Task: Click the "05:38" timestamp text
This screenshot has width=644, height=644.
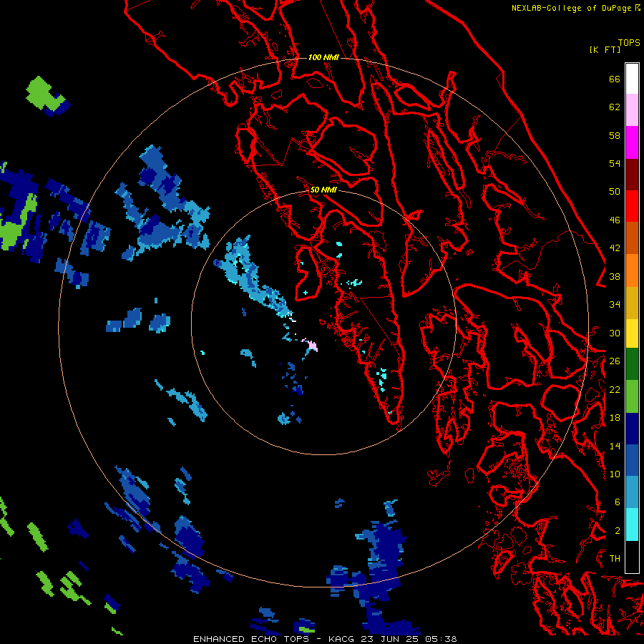Action: [441, 639]
